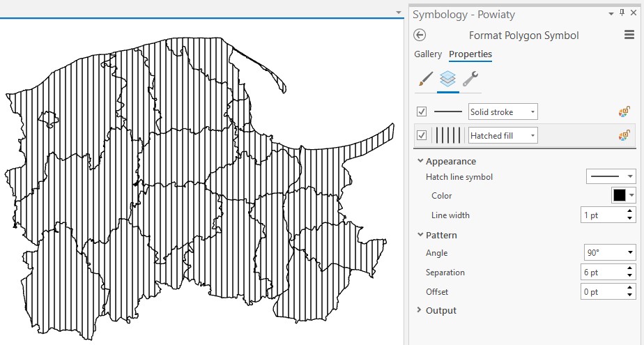The image size is (644, 345).
Task: Click color lock icon for Hatched fill layer
Action: (x=624, y=136)
